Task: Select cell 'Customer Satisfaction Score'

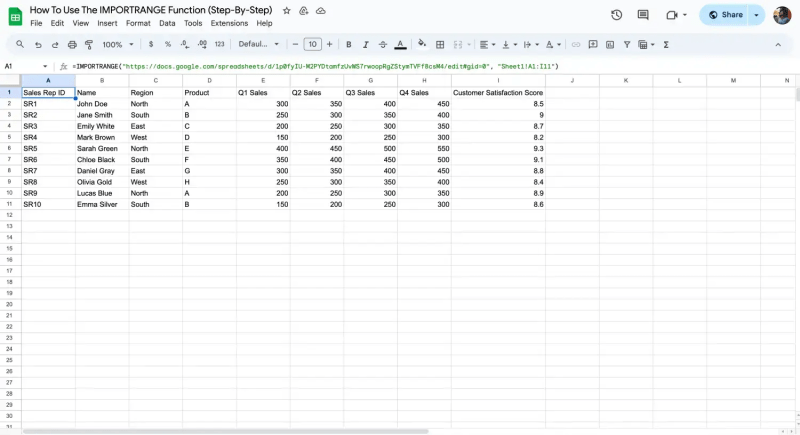Action: (498, 93)
